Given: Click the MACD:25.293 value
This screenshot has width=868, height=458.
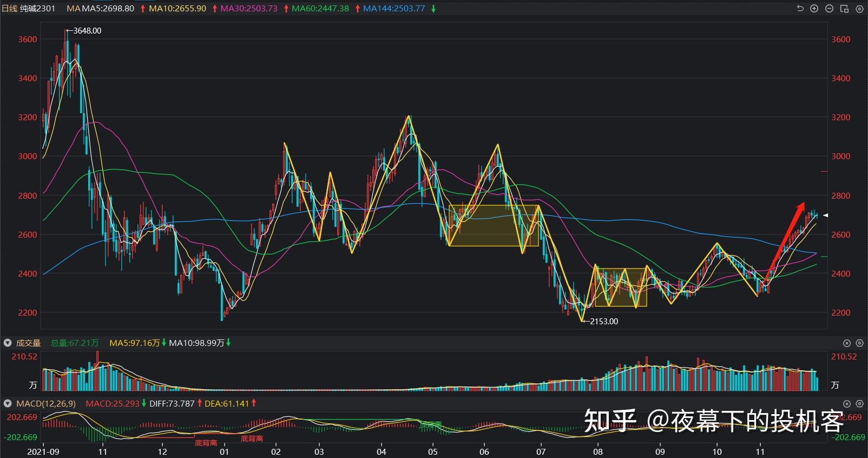Looking at the screenshot, I should click(x=113, y=403).
